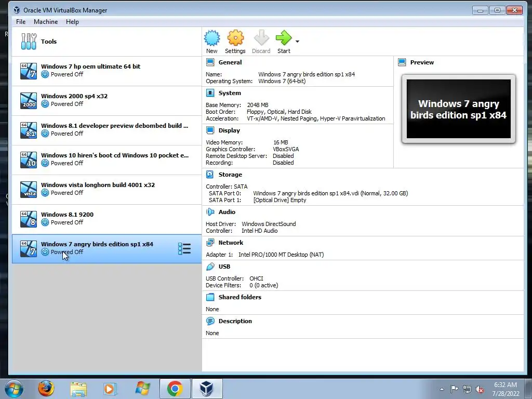Select Windows 8.1 developer preview VM icon
This screenshot has width=532, height=399.
(29, 130)
